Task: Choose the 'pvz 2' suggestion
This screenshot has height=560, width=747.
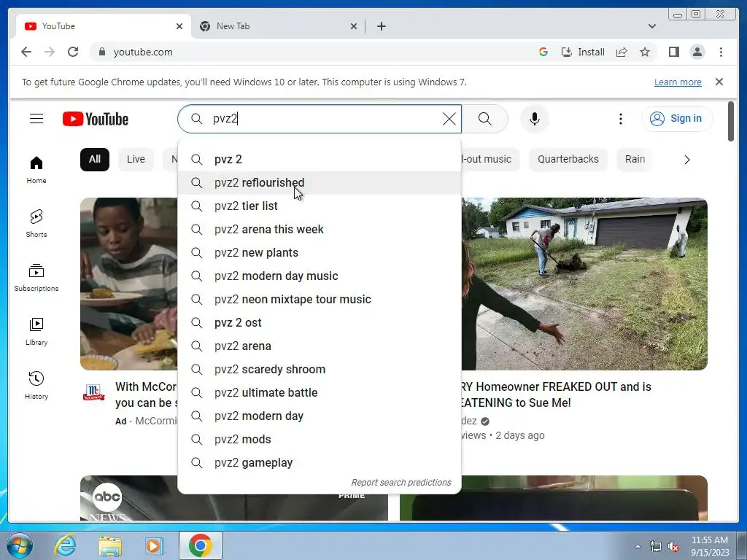Action: pos(320,160)
